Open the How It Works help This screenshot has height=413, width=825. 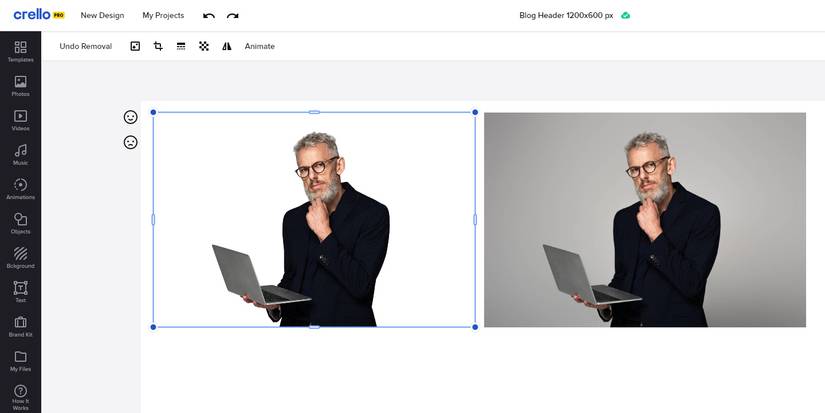[x=21, y=398]
